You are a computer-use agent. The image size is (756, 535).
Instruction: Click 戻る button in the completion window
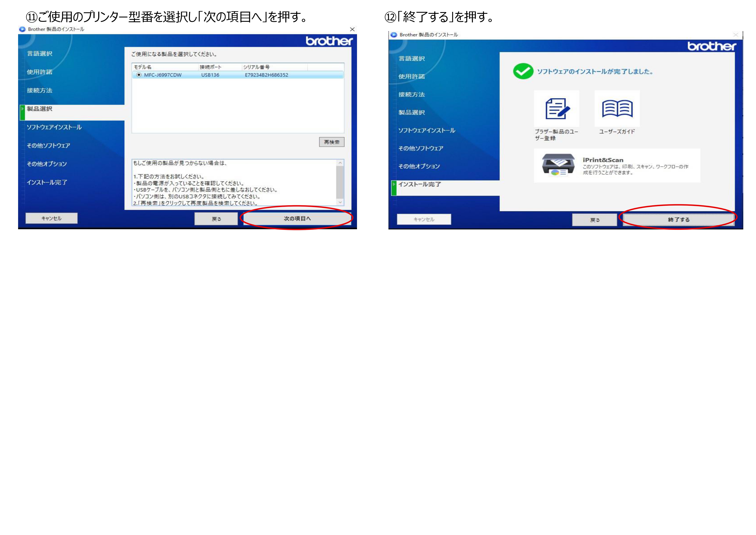[595, 220]
